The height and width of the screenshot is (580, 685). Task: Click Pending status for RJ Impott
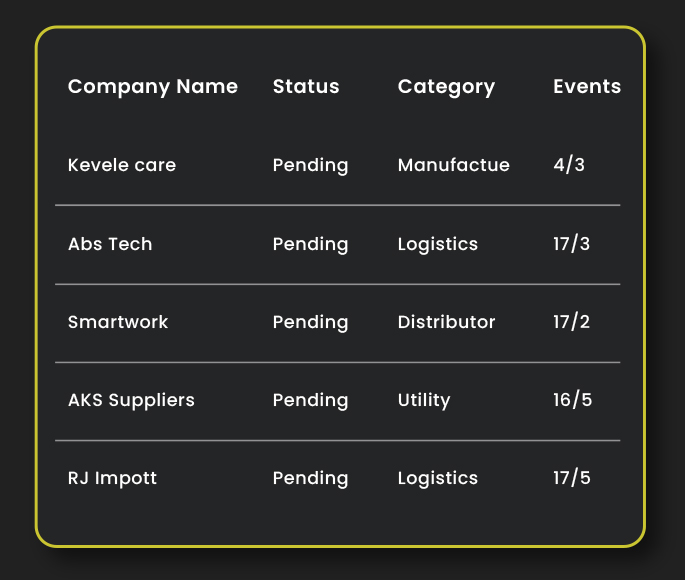(x=310, y=478)
